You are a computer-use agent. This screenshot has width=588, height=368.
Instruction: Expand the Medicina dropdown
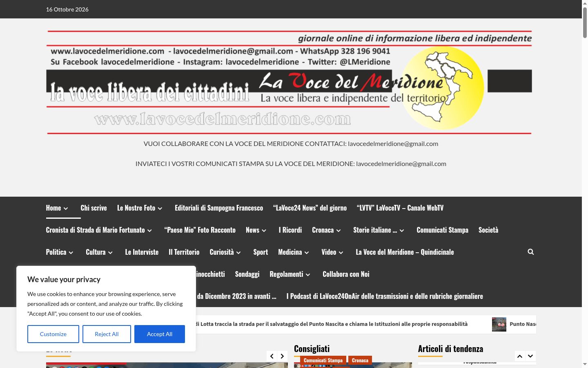[307, 253]
